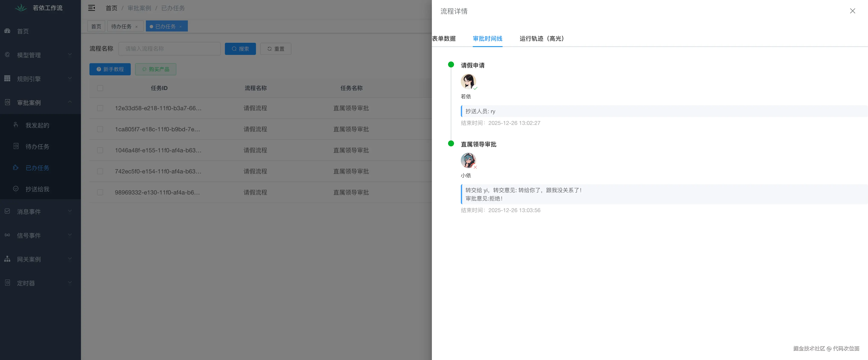Expand the 模型管理 sidebar menu

tap(40, 55)
